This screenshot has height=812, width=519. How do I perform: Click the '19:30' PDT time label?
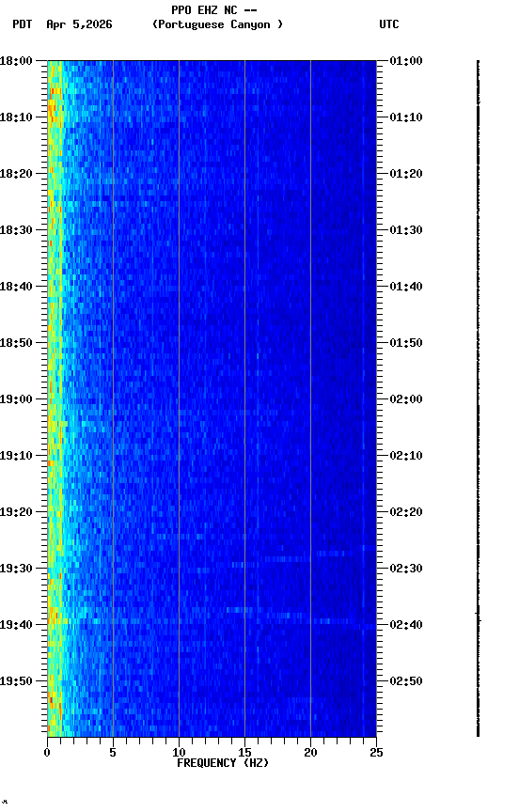tap(16, 570)
